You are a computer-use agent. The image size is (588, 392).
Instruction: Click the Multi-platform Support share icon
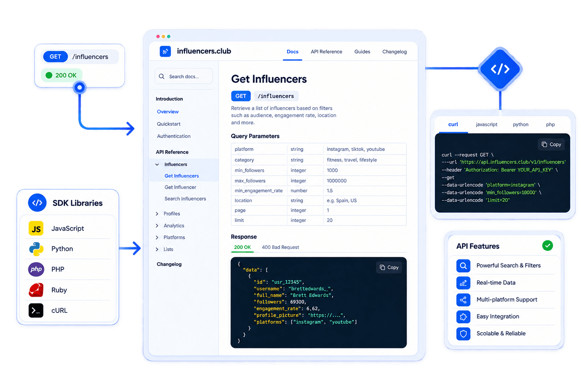[x=463, y=300]
